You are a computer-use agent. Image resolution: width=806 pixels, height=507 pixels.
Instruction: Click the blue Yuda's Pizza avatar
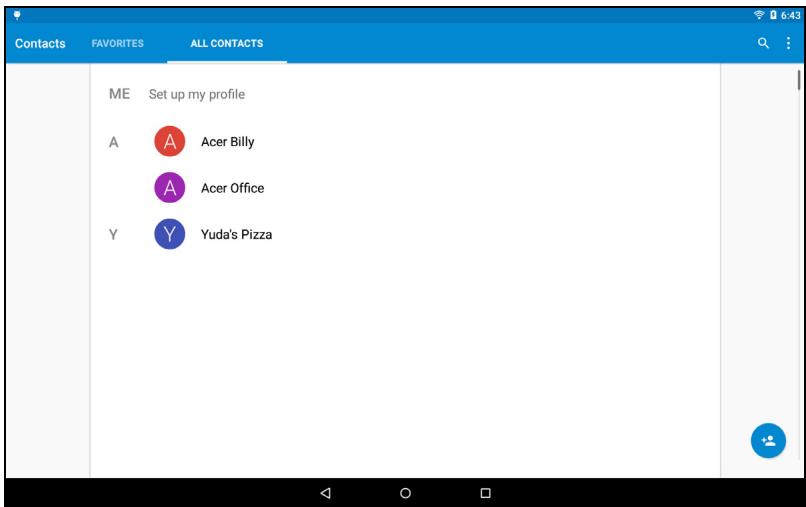click(170, 234)
